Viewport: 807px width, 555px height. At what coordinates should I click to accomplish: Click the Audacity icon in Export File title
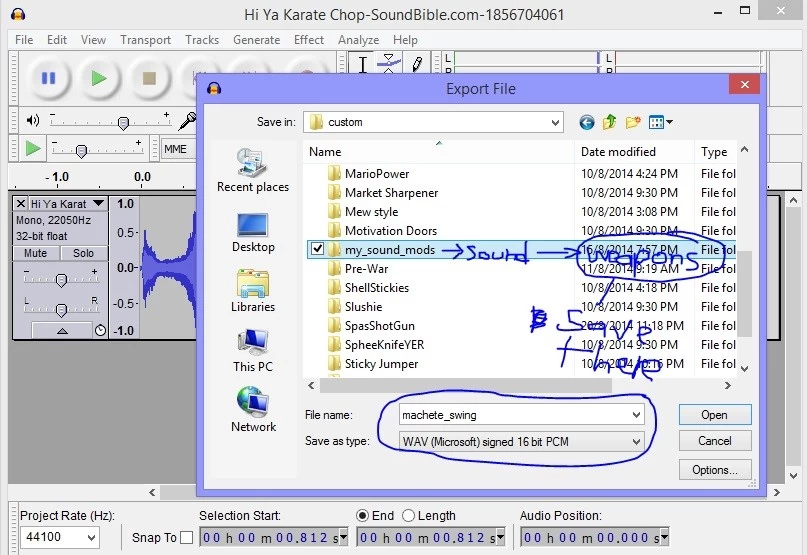tap(214, 89)
